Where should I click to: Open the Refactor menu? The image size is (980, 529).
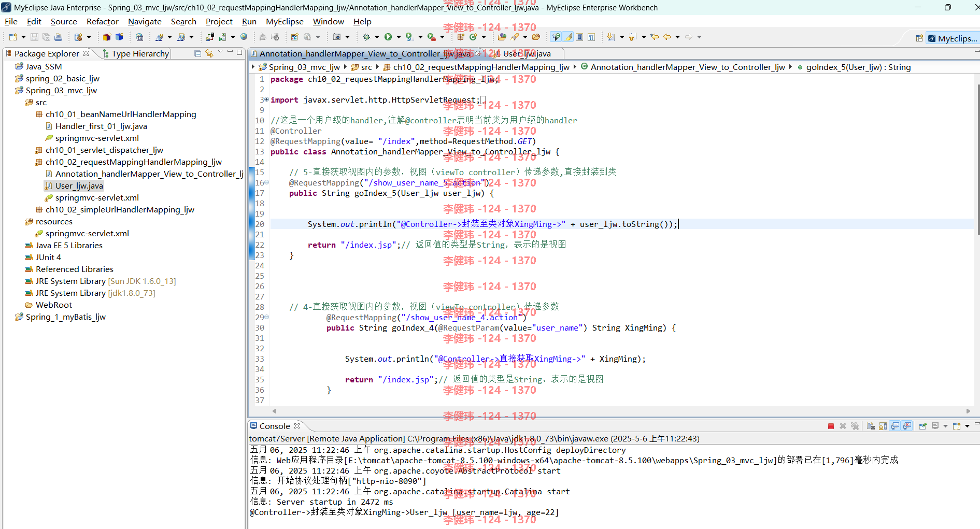(x=103, y=21)
